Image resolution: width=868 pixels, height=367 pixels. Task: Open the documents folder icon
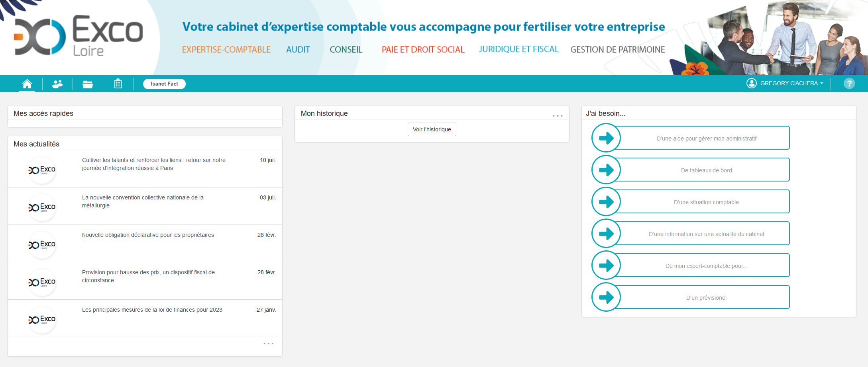(x=88, y=84)
